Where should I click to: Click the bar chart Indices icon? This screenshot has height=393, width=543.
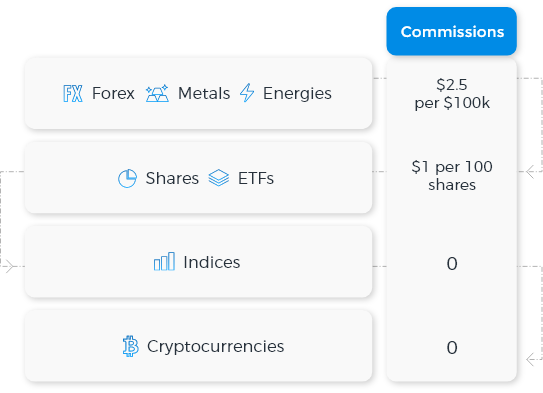(x=164, y=261)
